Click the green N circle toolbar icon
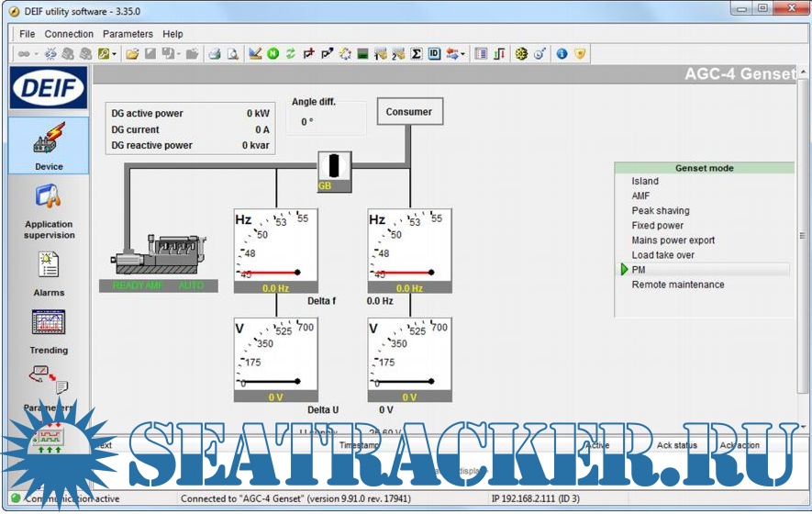 [273, 54]
